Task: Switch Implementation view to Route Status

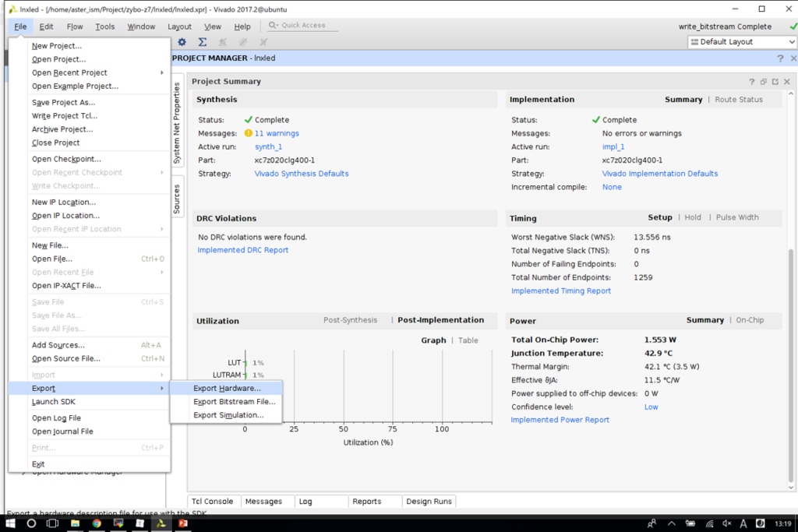Action: pos(739,100)
